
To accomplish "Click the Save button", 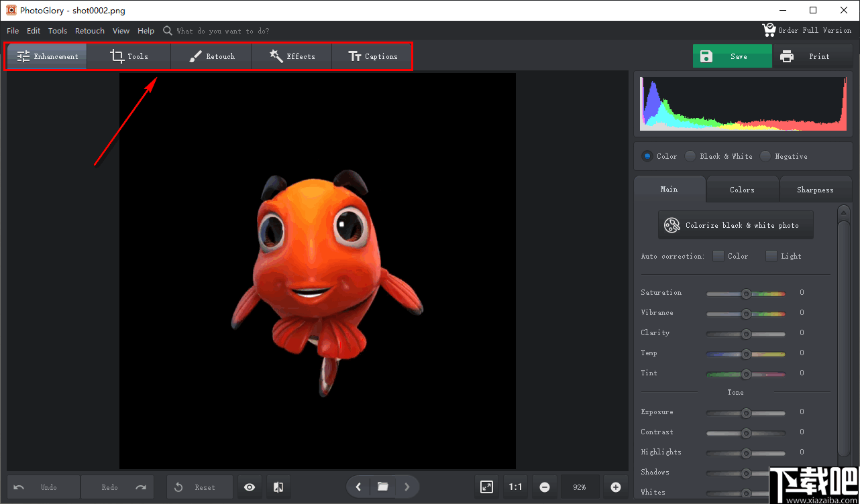I will (732, 56).
